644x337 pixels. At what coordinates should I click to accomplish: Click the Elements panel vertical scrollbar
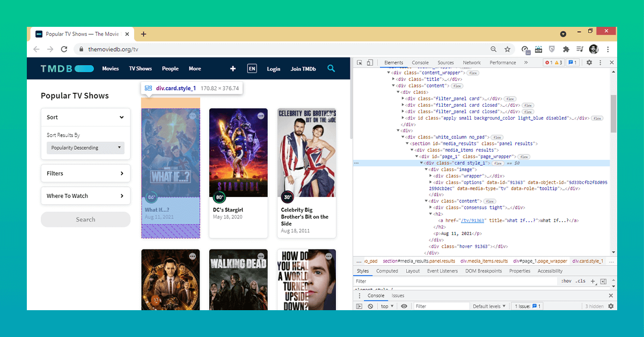613,114
